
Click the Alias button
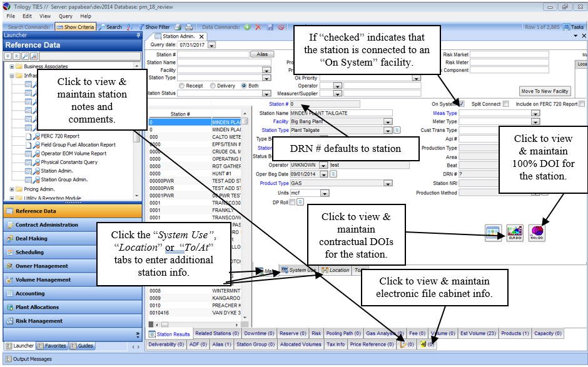263,54
